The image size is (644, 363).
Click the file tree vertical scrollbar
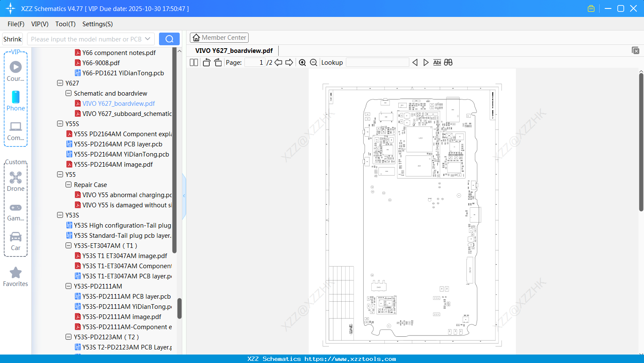[179, 308]
